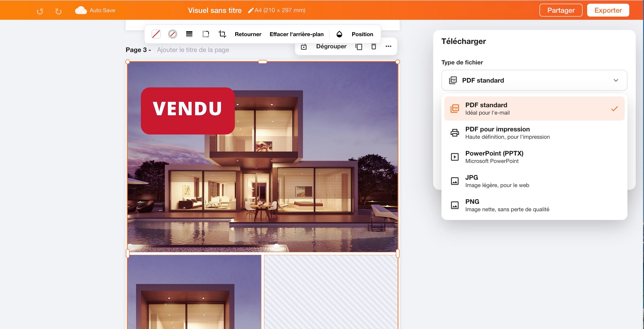The width and height of the screenshot is (644, 329).
Task: Delete the element with the trash icon
Action: [x=374, y=46]
